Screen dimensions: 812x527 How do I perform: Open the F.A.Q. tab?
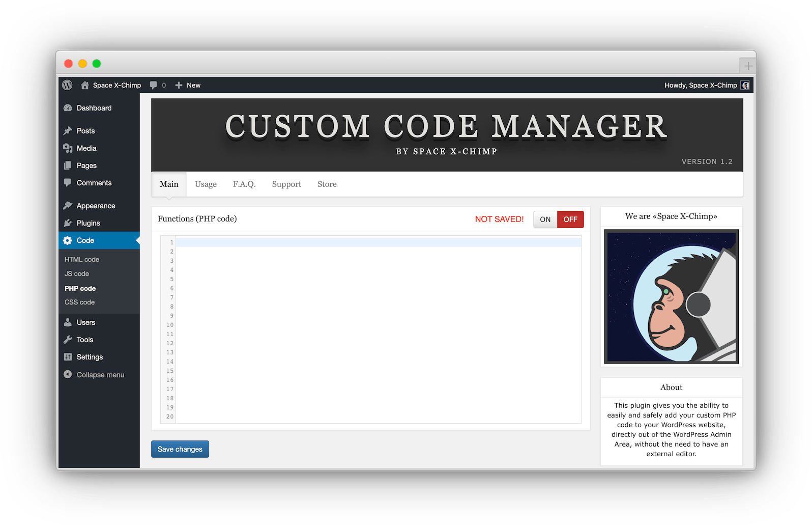(x=244, y=184)
